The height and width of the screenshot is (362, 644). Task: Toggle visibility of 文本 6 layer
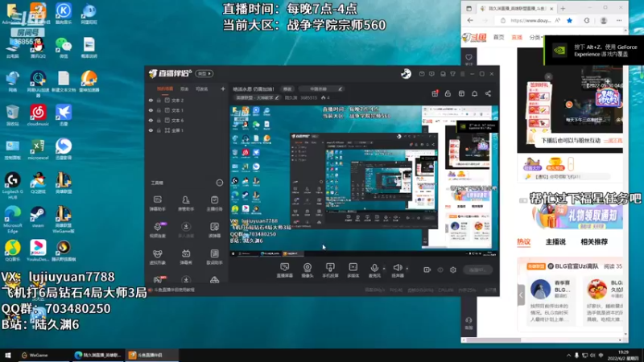[x=151, y=120]
